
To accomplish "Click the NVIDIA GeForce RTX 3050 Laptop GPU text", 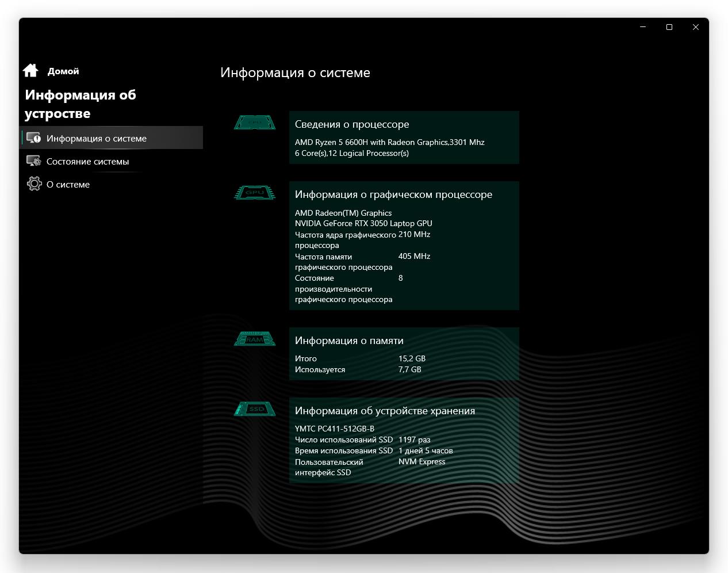I will 363,223.
